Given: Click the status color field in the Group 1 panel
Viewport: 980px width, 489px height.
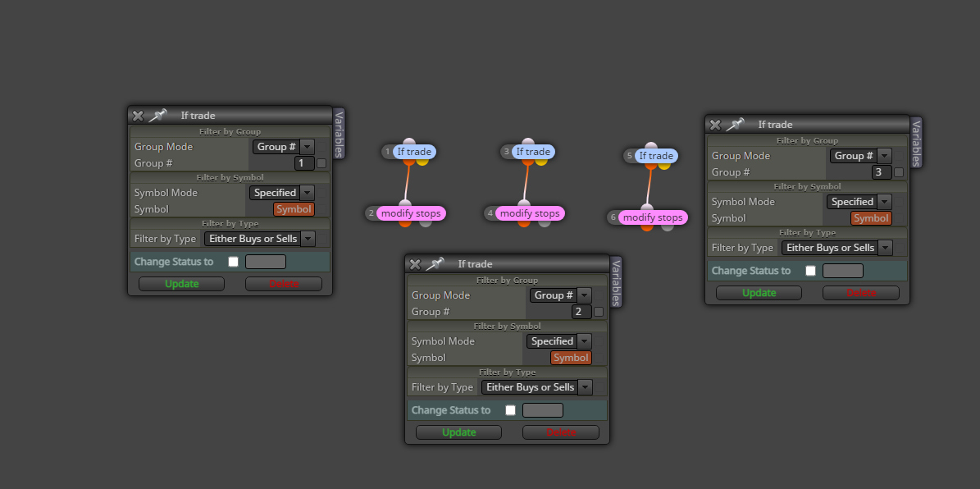Looking at the screenshot, I should coord(266,262).
